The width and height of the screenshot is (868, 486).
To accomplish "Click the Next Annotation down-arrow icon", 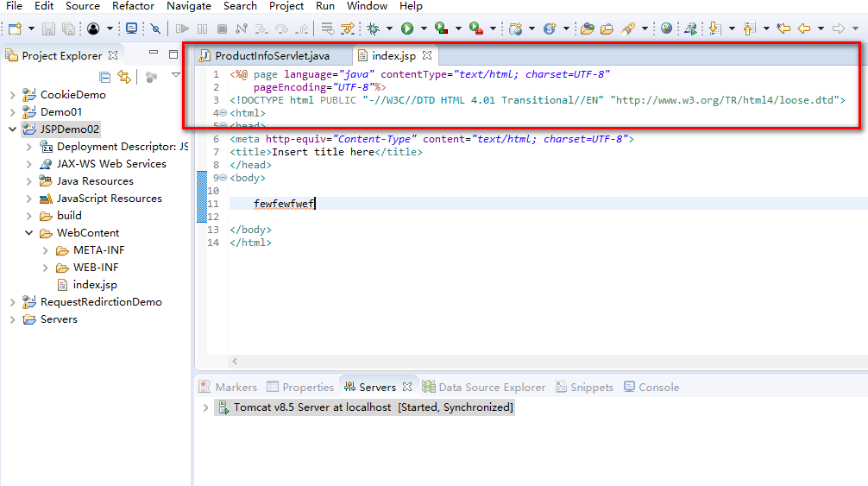I will pos(714,28).
